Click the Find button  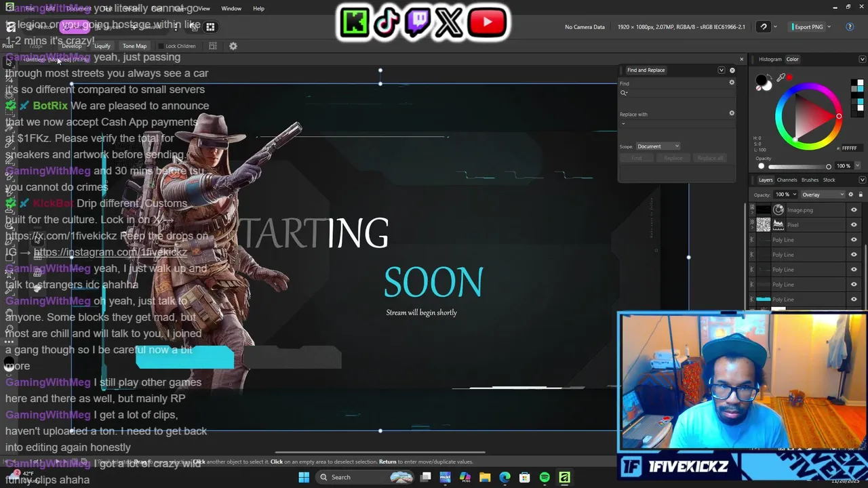636,158
